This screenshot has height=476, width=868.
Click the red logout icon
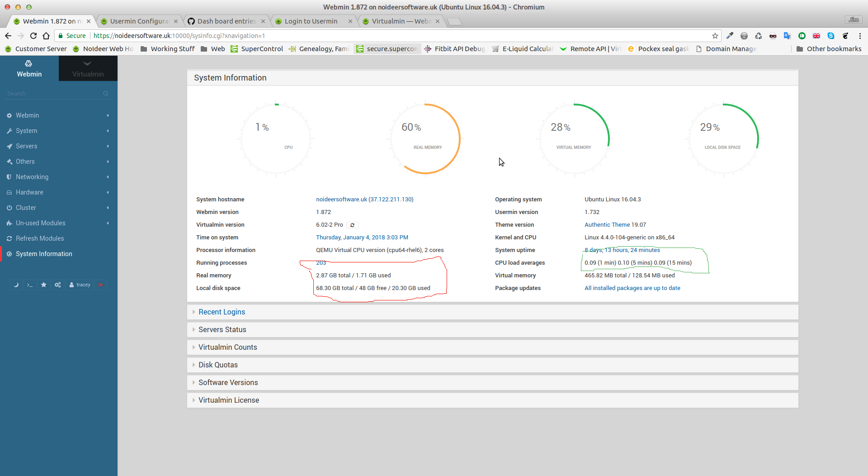(101, 285)
